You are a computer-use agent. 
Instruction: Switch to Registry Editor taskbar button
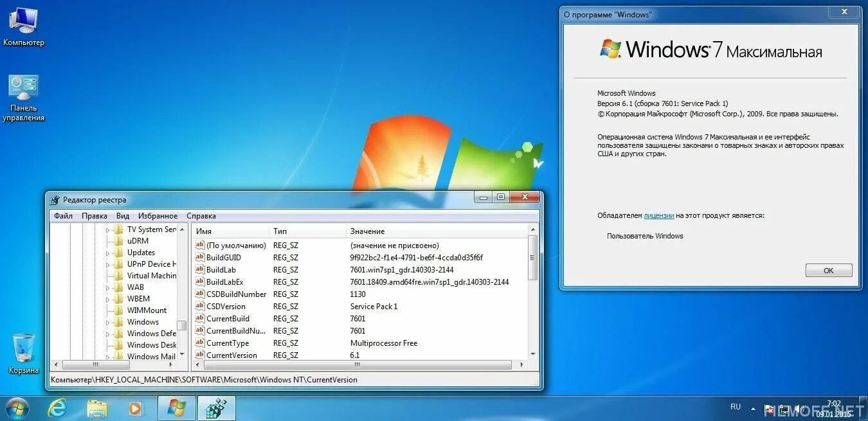(216, 408)
